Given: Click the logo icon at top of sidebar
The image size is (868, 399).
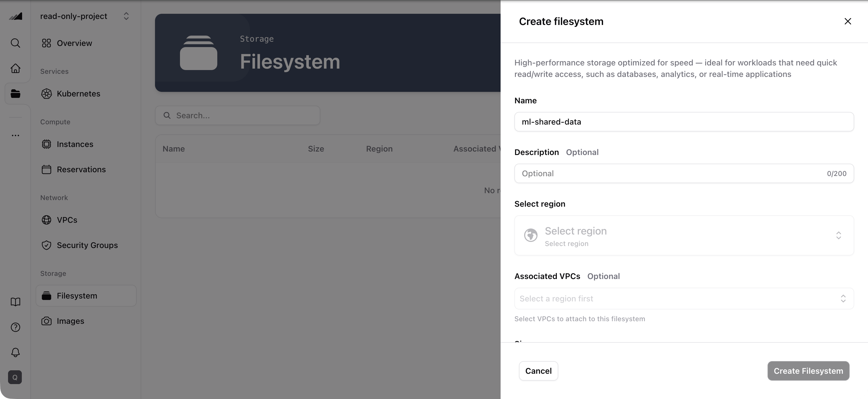Looking at the screenshot, I should point(15,16).
